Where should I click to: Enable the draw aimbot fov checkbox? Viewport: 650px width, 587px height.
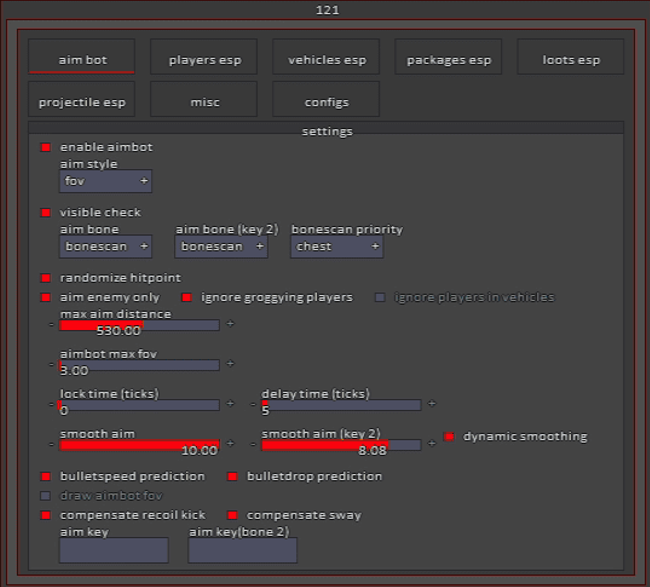pos(45,495)
